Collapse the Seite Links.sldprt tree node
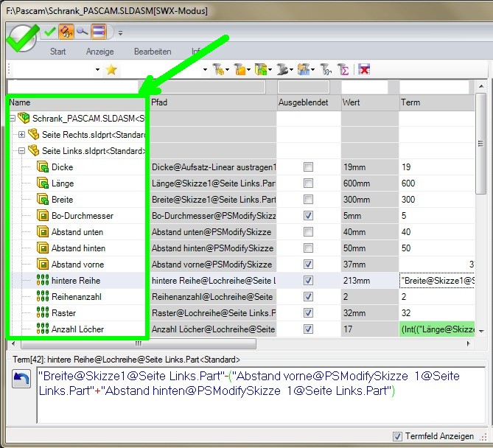The width and height of the screenshot is (493, 448). (21, 151)
